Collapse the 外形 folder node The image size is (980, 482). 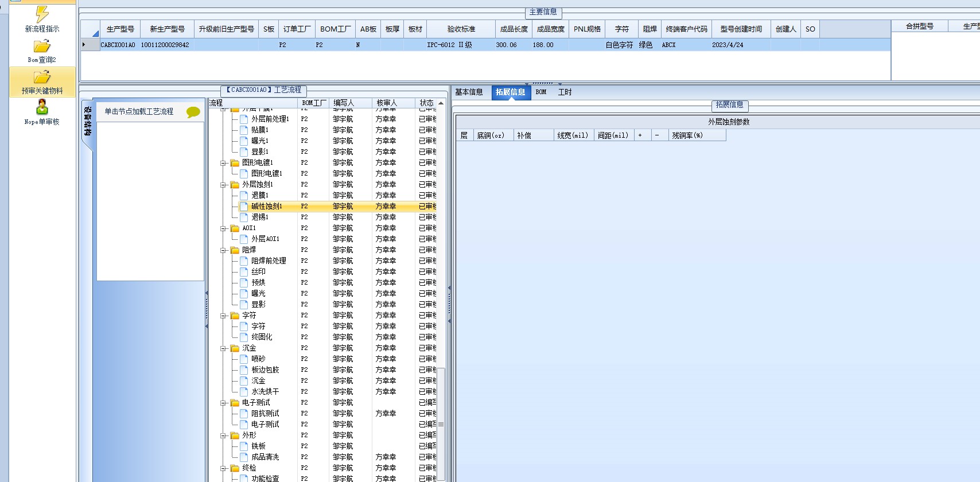click(223, 436)
